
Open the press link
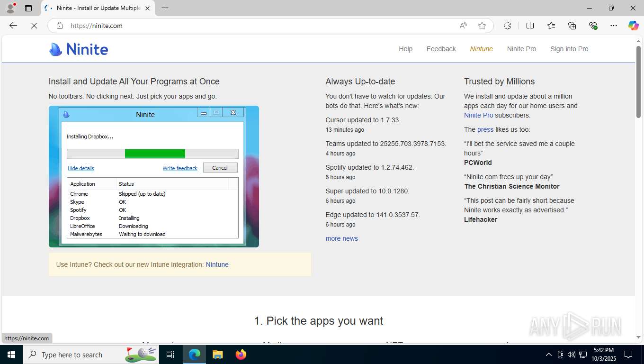485,129
